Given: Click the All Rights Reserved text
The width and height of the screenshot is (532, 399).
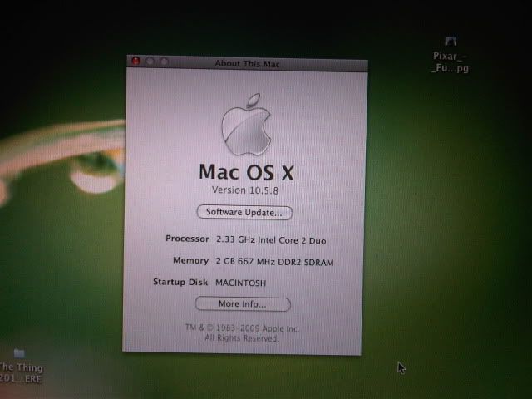Looking at the screenshot, I should [242, 338].
